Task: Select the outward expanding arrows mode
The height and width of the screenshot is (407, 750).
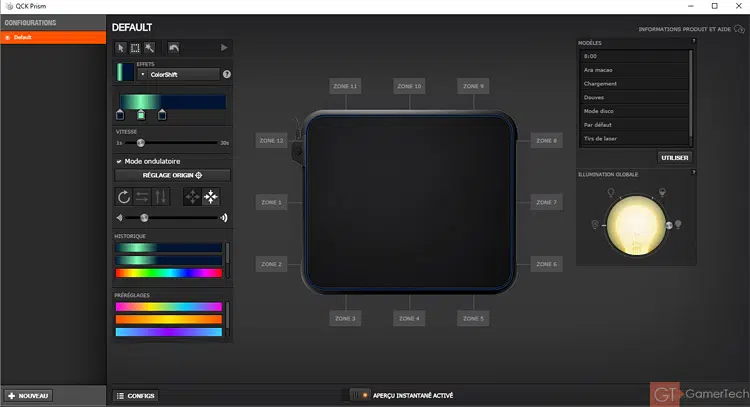Action: (192, 197)
